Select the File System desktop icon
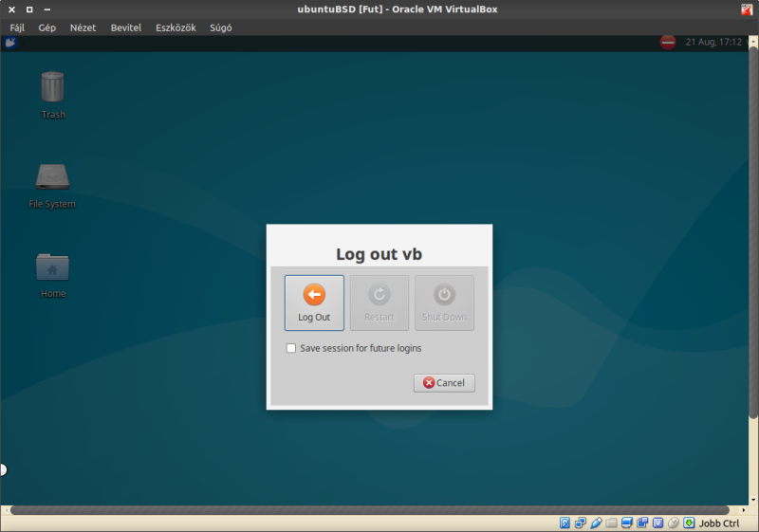Image resolution: width=759 pixels, height=532 pixels. [x=52, y=186]
